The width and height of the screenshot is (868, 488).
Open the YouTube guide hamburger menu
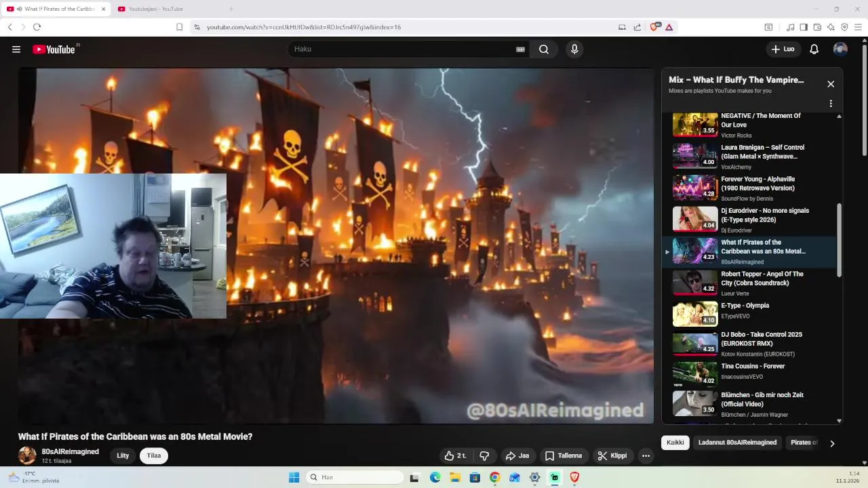16,49
